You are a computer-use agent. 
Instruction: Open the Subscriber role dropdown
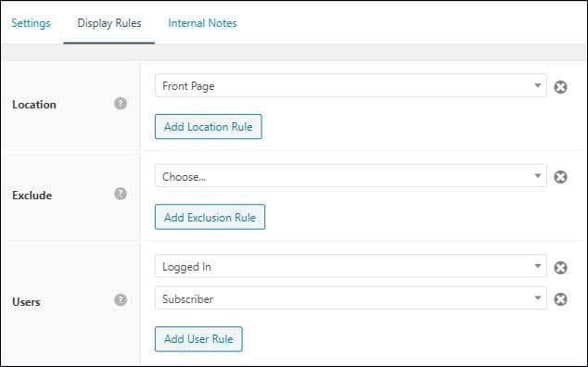[351, 298]
